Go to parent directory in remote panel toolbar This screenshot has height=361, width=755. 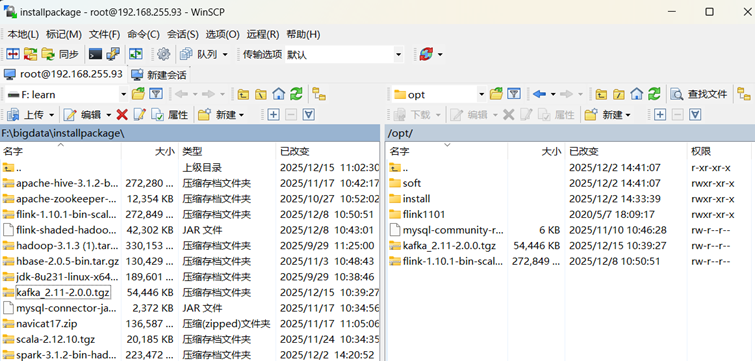click(601, 94)
